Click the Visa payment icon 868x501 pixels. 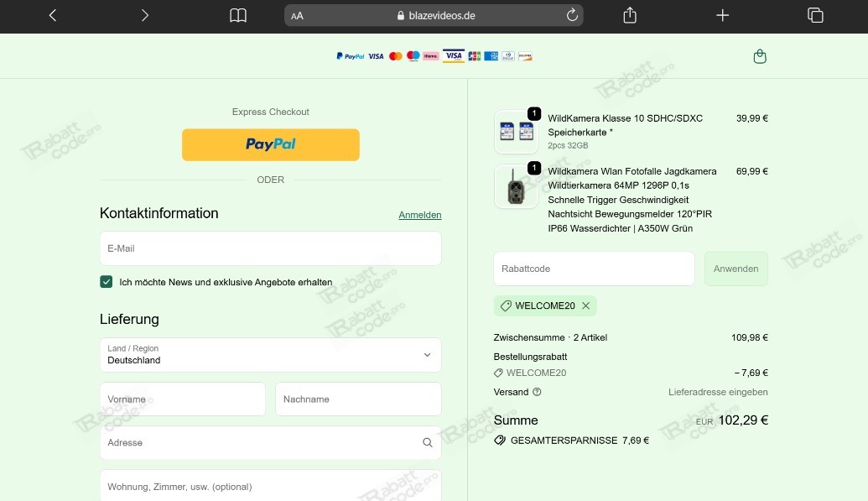coord(376,55)
